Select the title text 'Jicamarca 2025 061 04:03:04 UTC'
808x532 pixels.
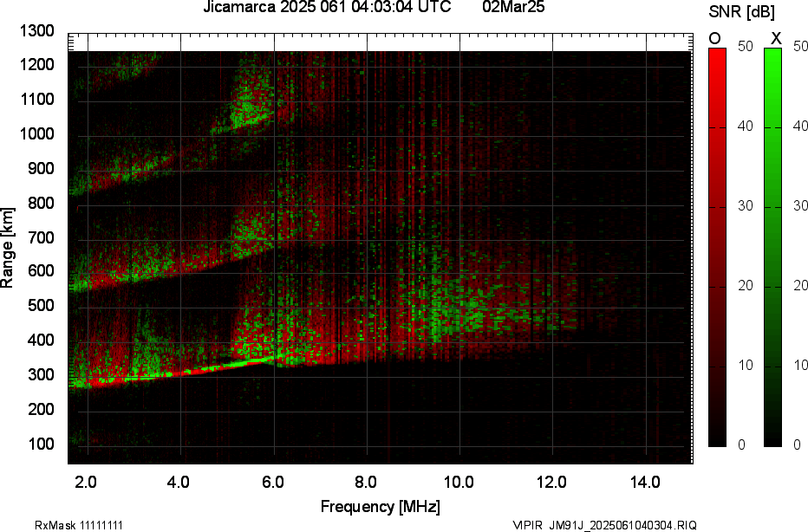(x=327, y=7)
